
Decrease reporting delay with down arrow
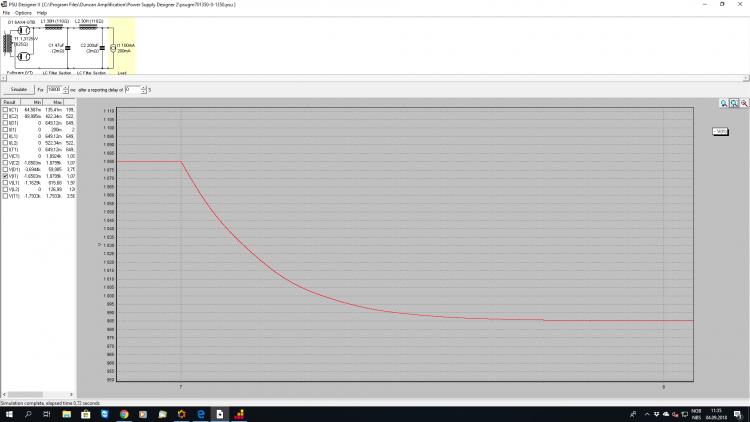pos(143,91)
